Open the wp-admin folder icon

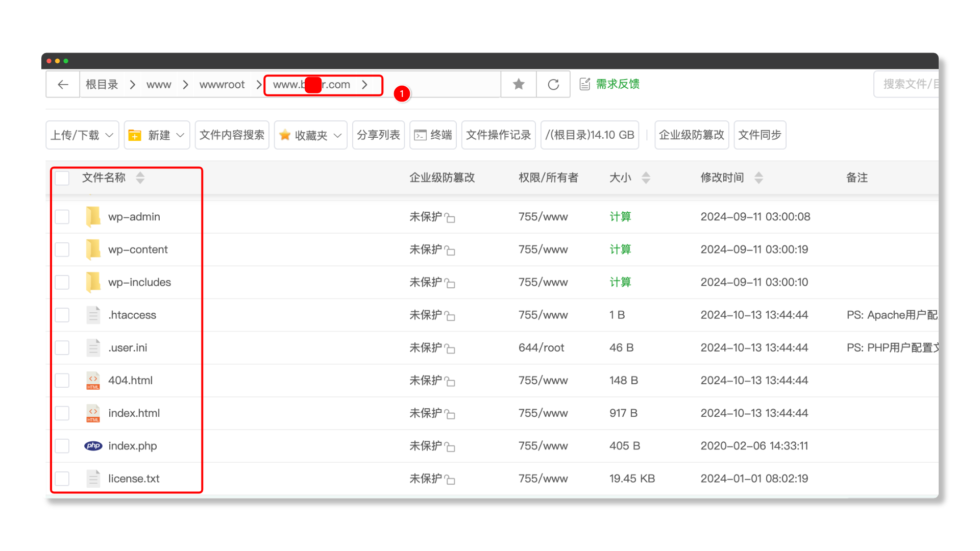[93, 217]
